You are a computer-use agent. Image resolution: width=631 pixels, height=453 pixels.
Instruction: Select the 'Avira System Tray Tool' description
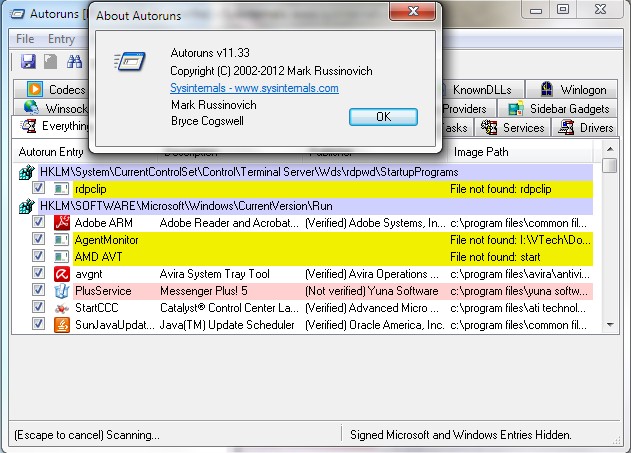pos(214,274)
